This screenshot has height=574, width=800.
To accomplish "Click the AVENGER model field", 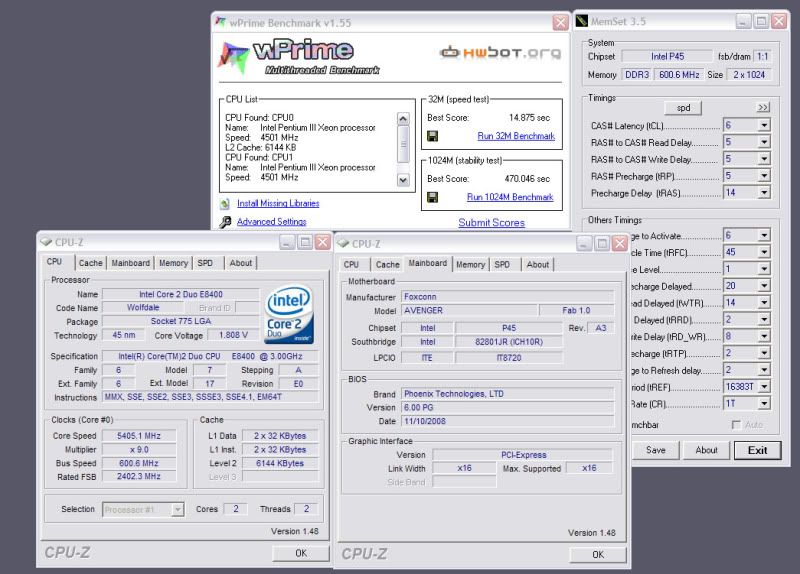I will tap(469, 310).
